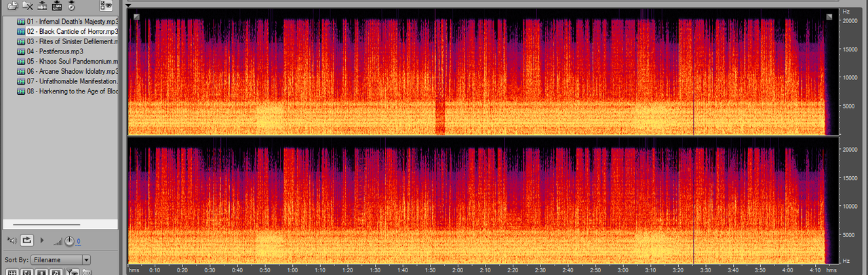
Task: Select file 06 - Arcane Shadow Idolatry.mp3
Action: coord(73,71)
